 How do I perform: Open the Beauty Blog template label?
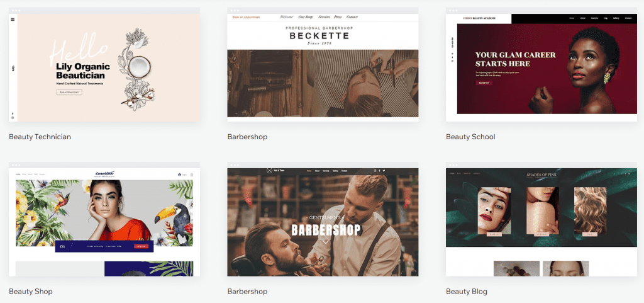pyautogui.click(x=467, y=292)
